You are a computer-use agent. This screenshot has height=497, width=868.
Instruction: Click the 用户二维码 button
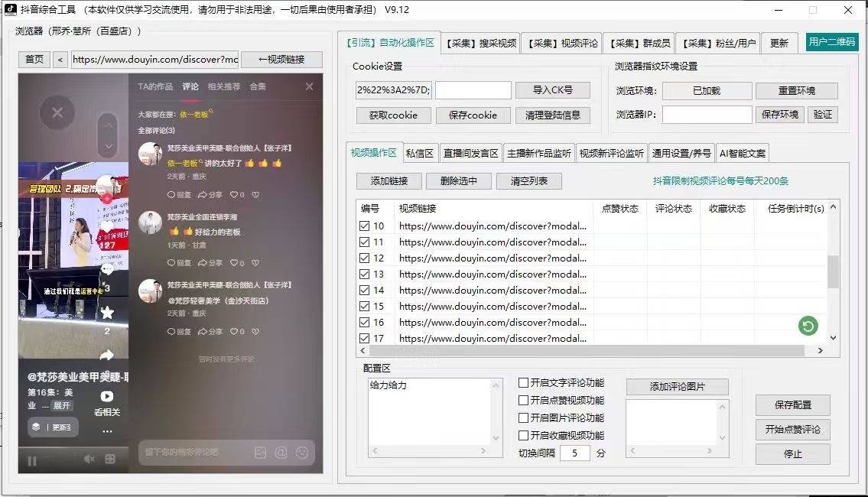(832, 42)
